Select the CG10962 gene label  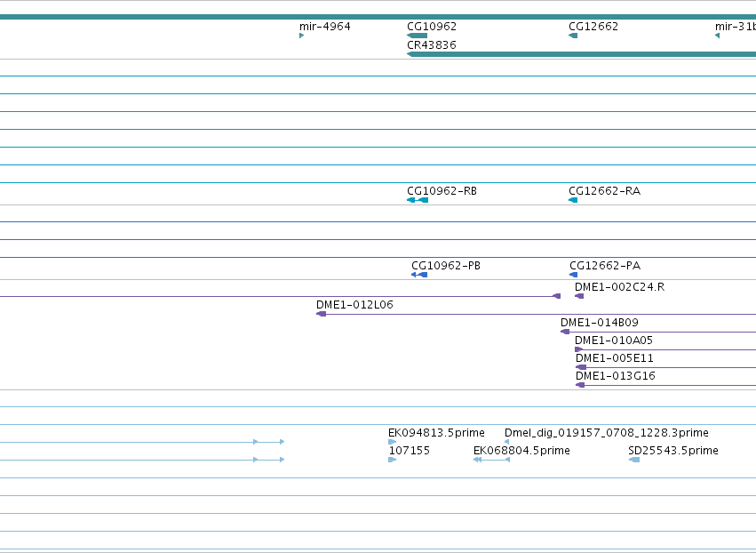(x=432, y=27)
